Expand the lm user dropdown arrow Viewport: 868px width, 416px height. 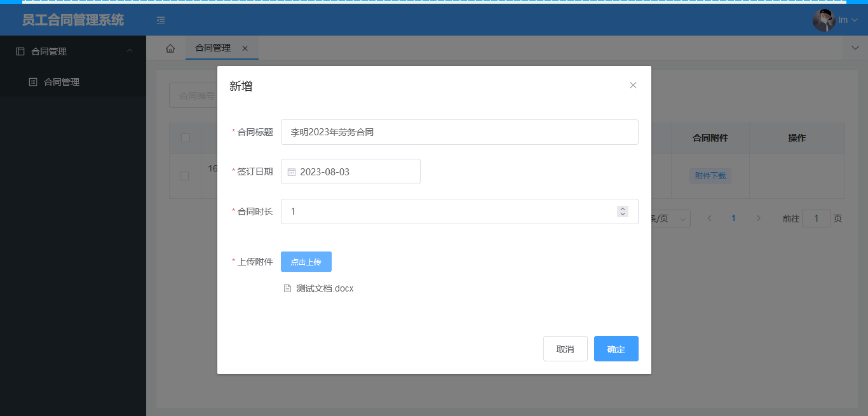pos(855,20)
